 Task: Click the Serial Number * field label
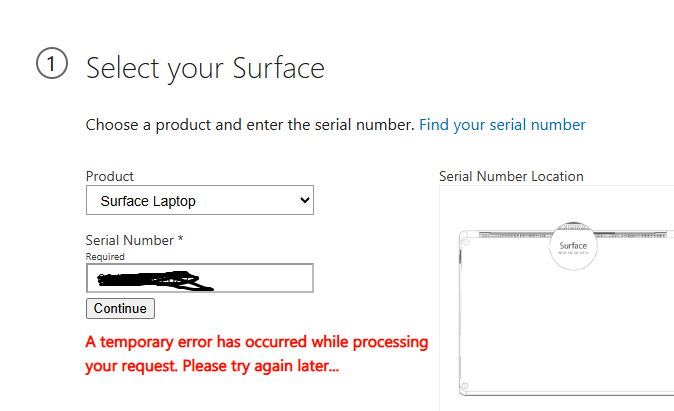point(135,240)
